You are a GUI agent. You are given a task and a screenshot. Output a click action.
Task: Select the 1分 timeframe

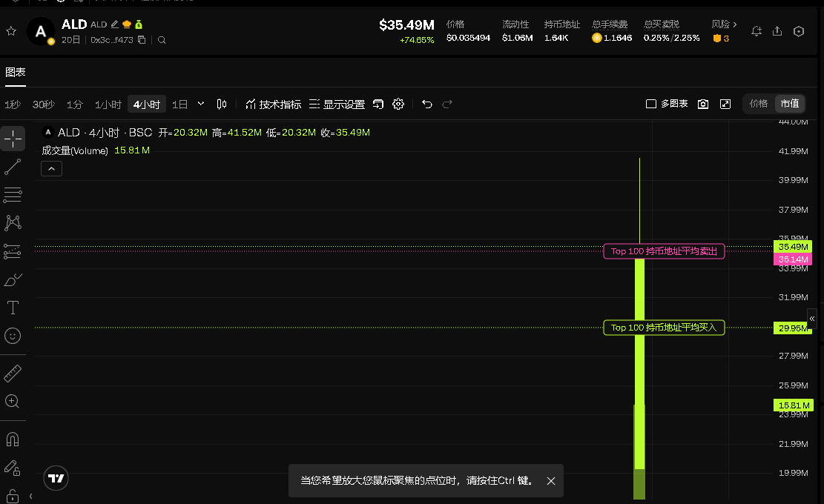pos(75,105)
